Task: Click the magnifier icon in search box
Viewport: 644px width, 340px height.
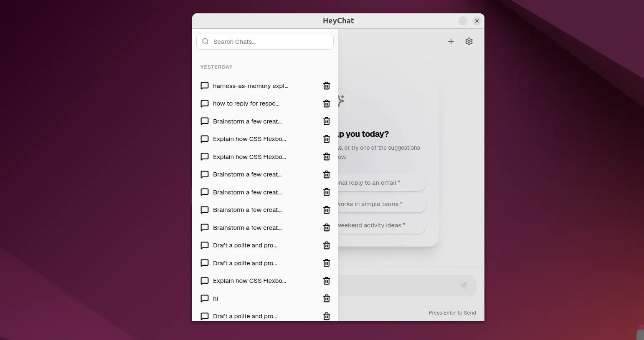Action: 205,41
